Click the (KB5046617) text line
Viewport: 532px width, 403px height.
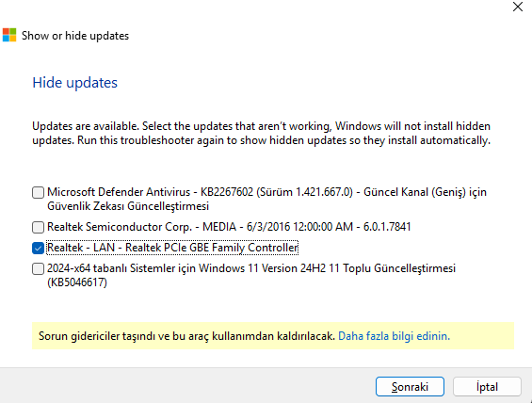77,282
